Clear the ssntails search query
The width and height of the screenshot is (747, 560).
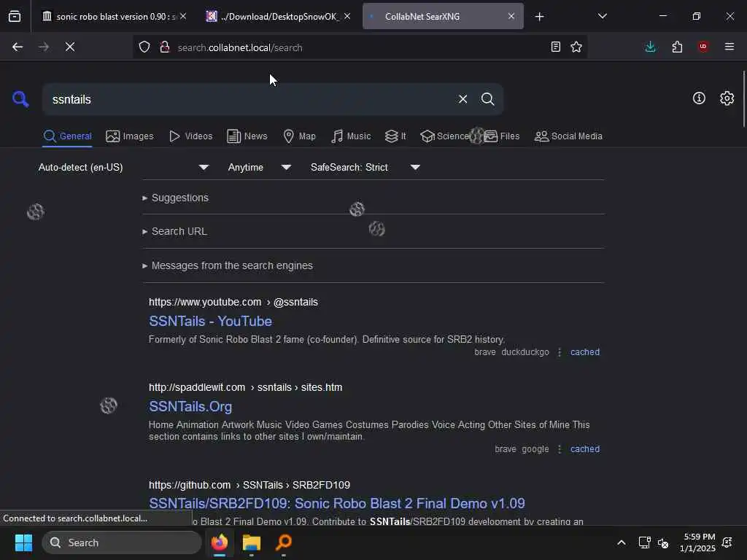462,99
